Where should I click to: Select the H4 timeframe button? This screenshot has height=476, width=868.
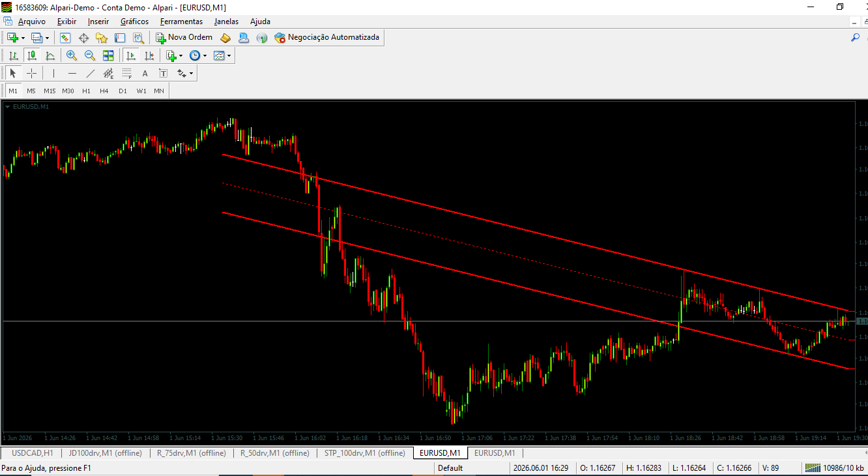pyautogui.click(x=104, y=91)
